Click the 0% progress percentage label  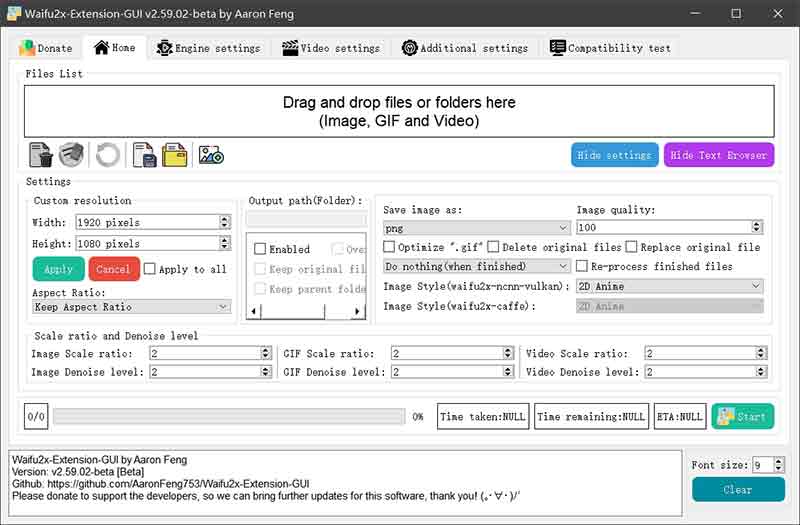[418, 417]
